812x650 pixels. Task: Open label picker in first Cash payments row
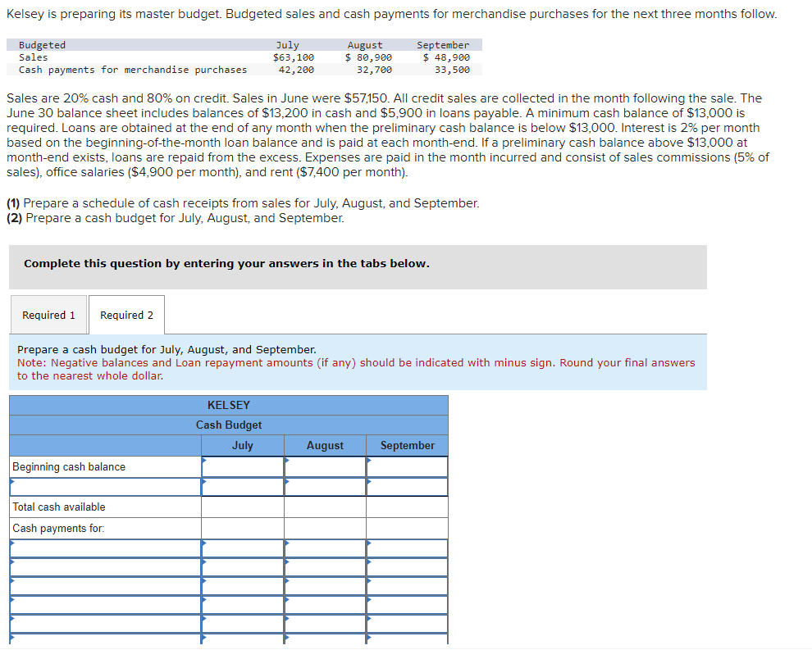(x=12, y=548)
